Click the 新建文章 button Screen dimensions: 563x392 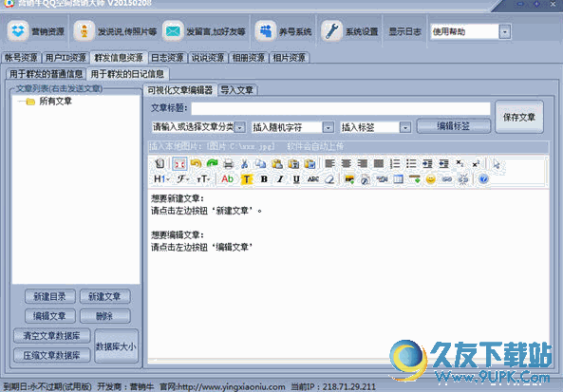[x=104, y=296]
